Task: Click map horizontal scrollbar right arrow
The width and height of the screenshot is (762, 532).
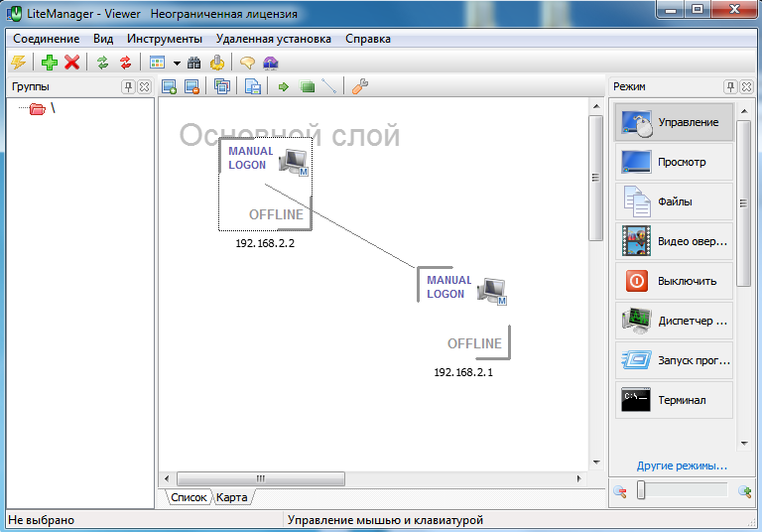Action: (x=578, y=478)
